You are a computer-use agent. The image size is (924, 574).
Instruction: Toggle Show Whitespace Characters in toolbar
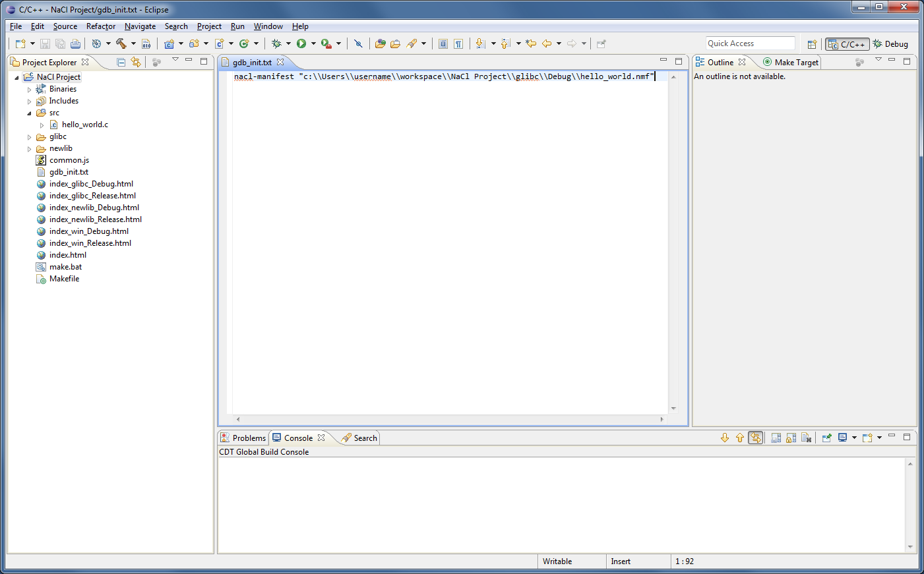pos(458,44)
